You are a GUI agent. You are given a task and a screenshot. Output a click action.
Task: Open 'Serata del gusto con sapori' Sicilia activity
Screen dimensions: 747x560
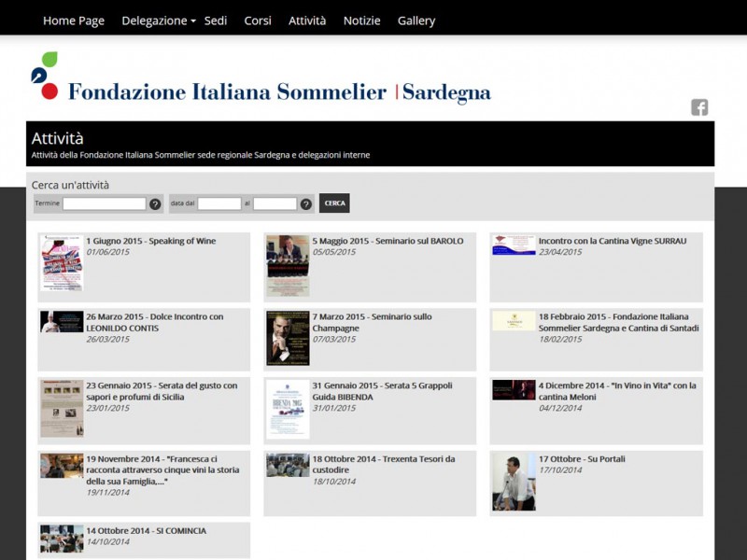click(x=162, y=391)
